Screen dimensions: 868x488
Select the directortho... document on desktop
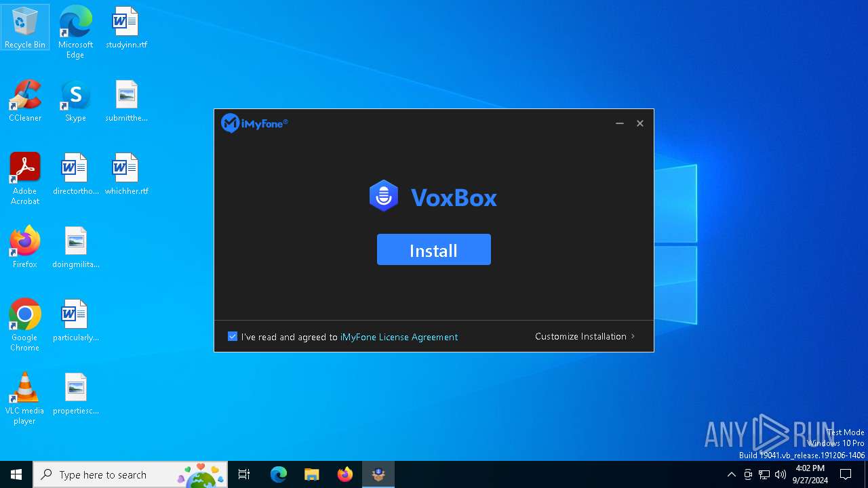click(x=75, y=174)
